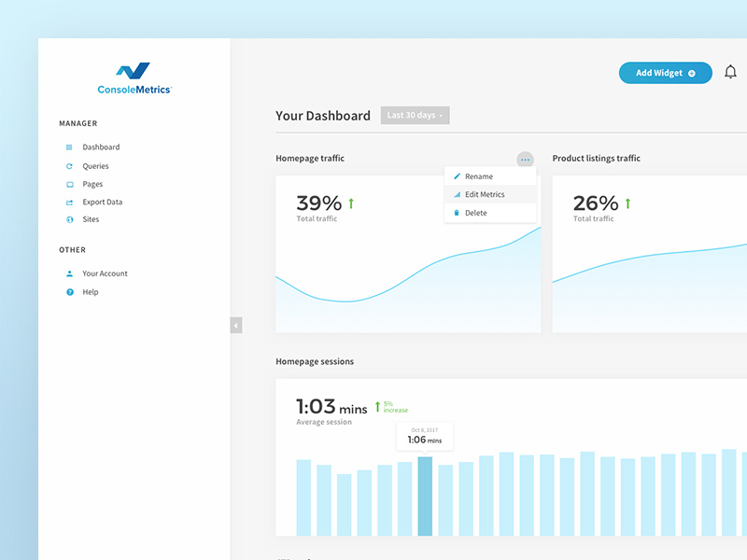747x560 pixels.
Task: Select Rename from the widget menu
Action: (478, 176)
